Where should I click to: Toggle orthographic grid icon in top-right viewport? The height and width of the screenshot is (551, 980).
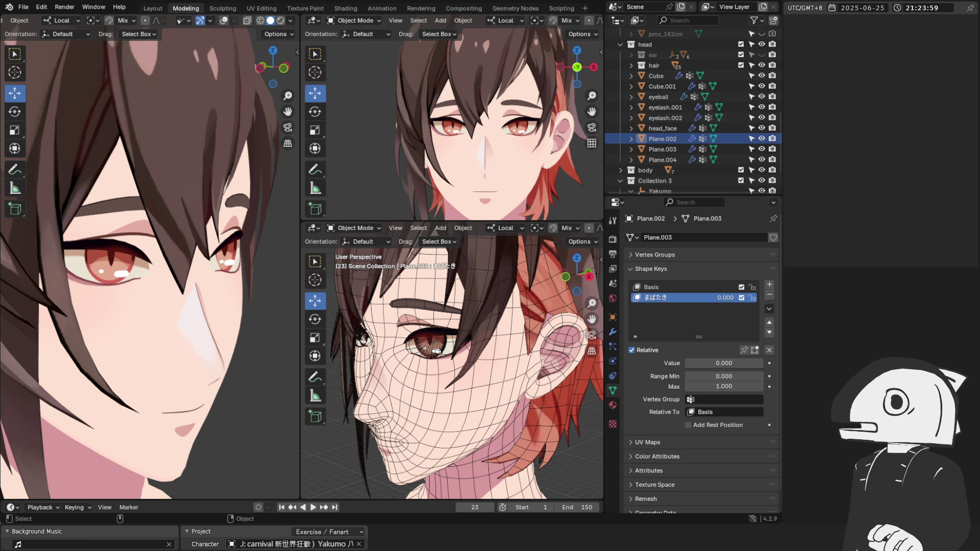(x=592, y=143)
